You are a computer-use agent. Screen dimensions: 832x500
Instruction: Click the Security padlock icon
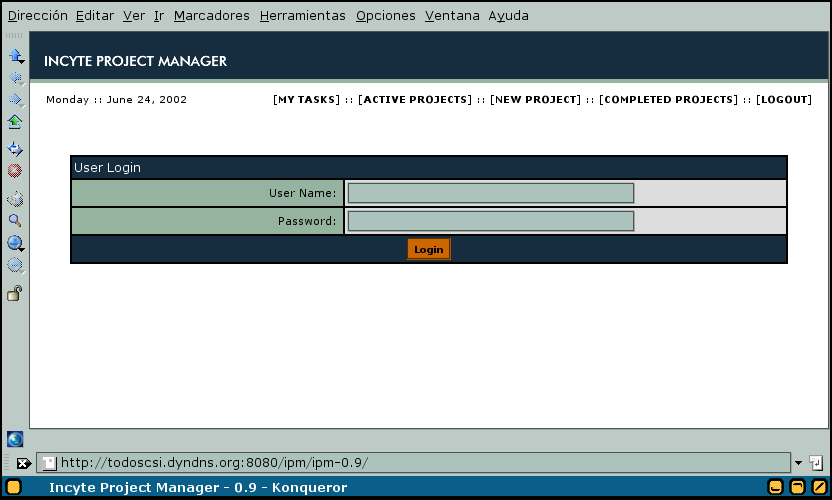[15, 293]
